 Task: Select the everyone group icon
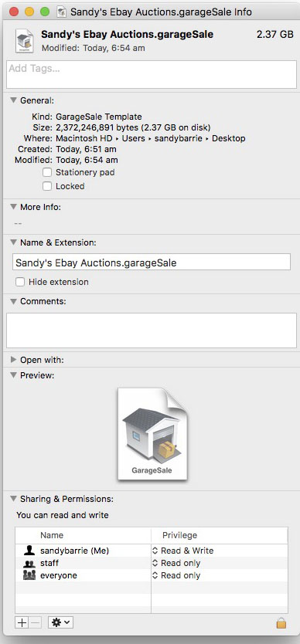29,575
